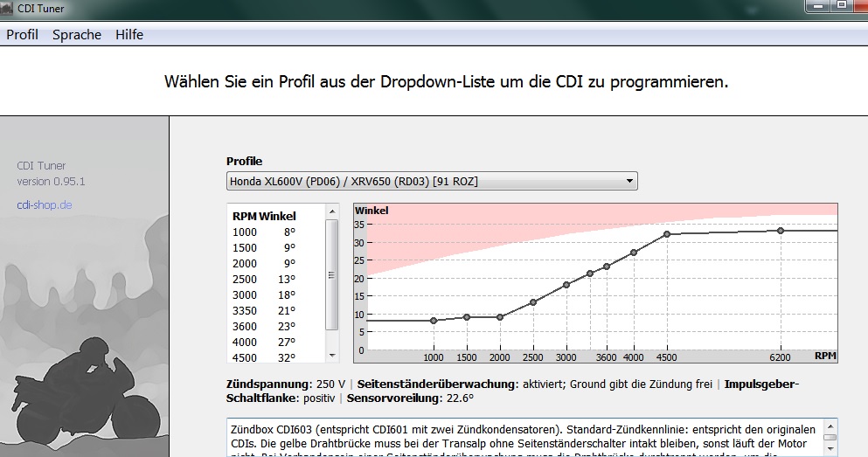The width and height of the screenshot is (868, 457).
Task: Select the 4000 RPM row in table
Action: (264, 342)
